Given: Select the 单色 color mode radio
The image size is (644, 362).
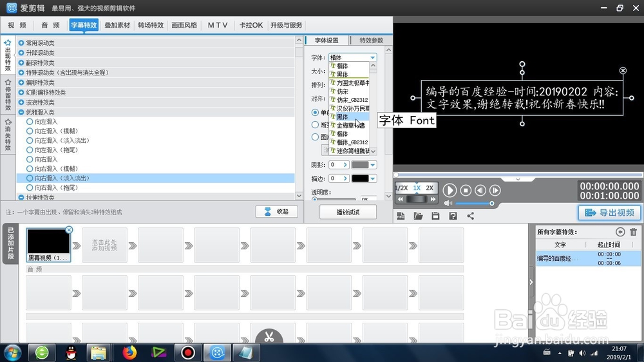Looking at the screenshot, I should [315, 112].
